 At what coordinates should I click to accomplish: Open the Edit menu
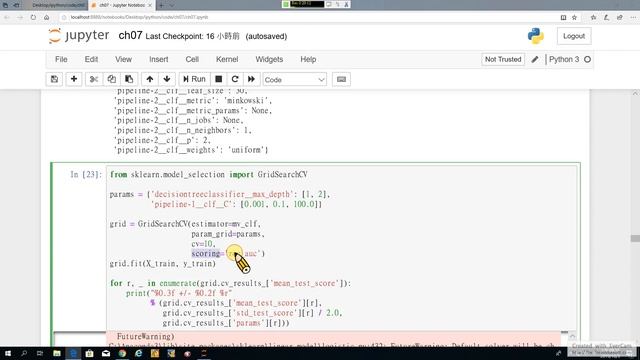[91, 60]
